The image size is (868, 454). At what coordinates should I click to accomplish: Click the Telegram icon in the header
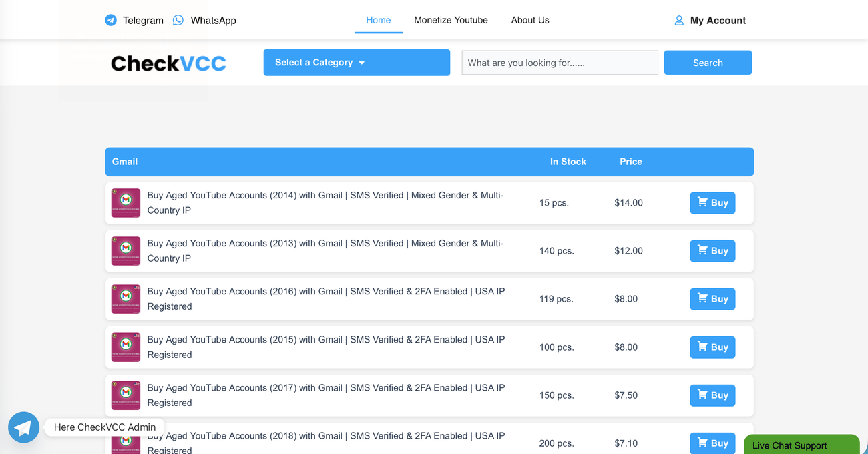[x=111, y=20]
